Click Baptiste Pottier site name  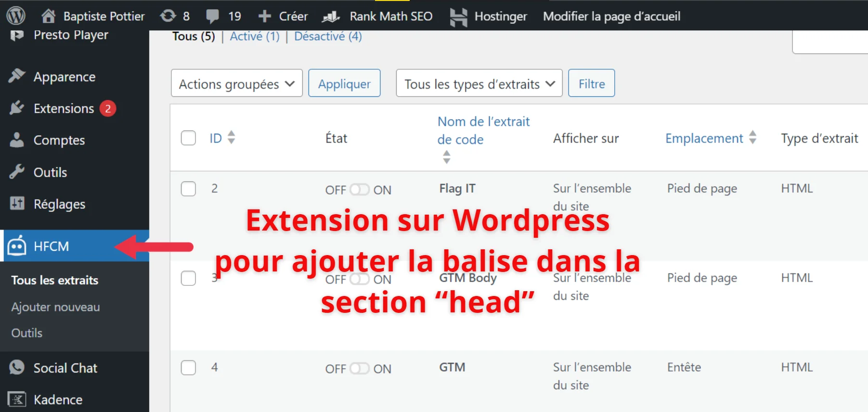pos(104,16)
